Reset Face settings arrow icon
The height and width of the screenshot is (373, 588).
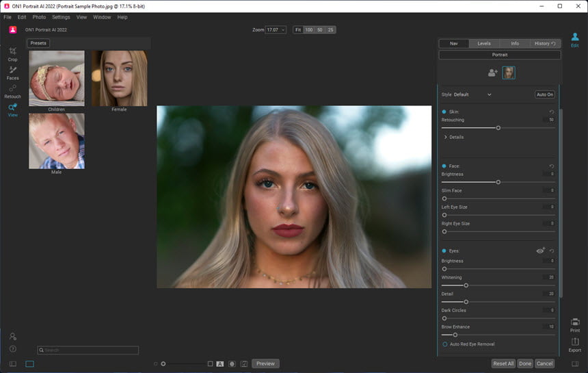click(x=551, y=166)
